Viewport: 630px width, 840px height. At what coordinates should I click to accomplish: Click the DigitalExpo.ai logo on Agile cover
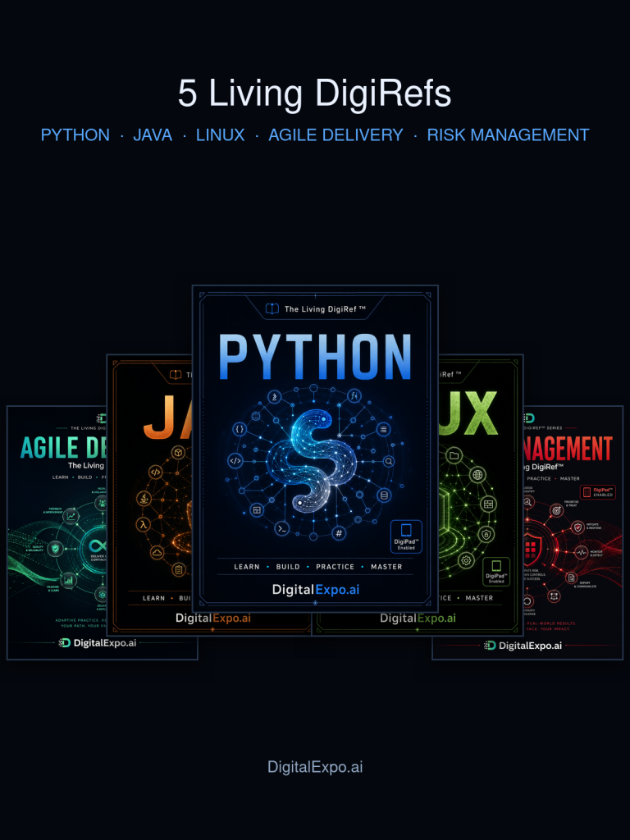[x=98, y=643]
